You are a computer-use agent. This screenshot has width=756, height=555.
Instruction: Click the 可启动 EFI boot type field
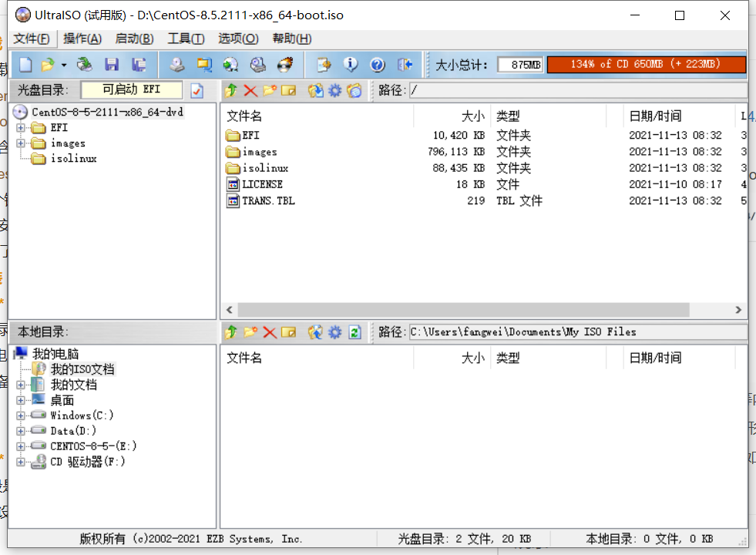point(132,89)
